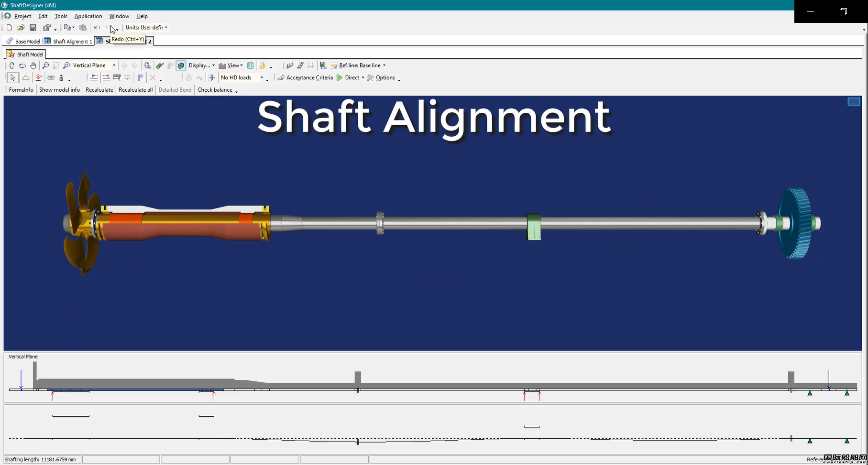
Task: Click the purple flag marker icon
Action: [x=140, y=77]
